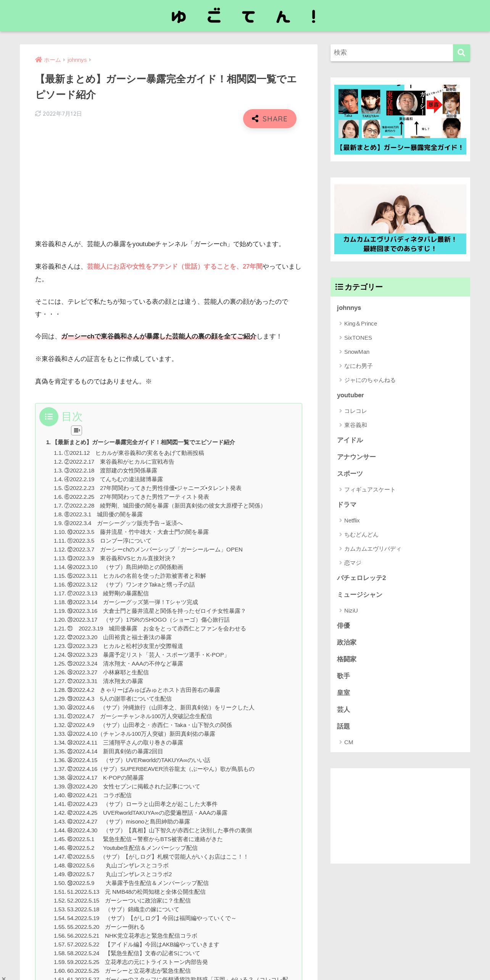
Task: Open ドラマ category
Action: 347,505
